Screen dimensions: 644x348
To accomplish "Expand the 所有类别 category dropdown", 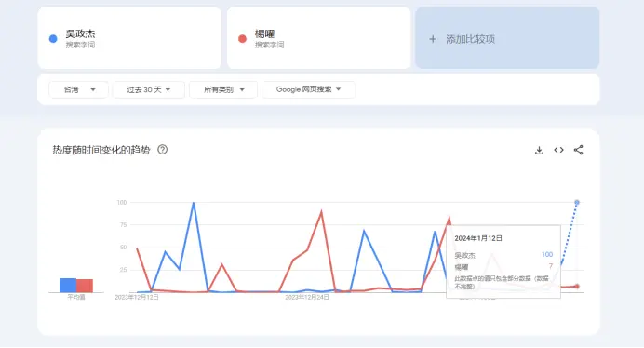I will pyautogui.click(x=223, y=89).
